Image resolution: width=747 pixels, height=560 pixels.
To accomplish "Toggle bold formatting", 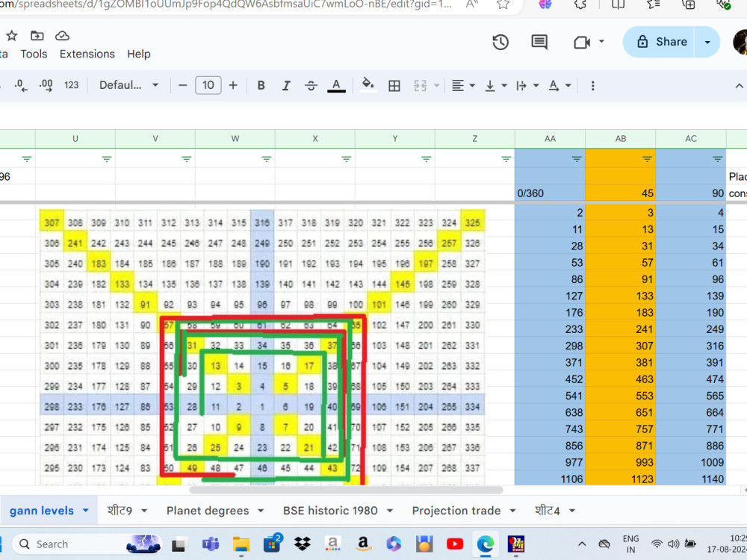I will click(x=261, y=86).
